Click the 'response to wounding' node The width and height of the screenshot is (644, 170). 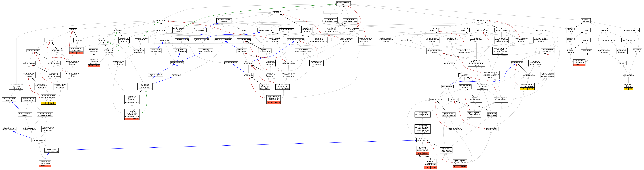coord(586,40)
